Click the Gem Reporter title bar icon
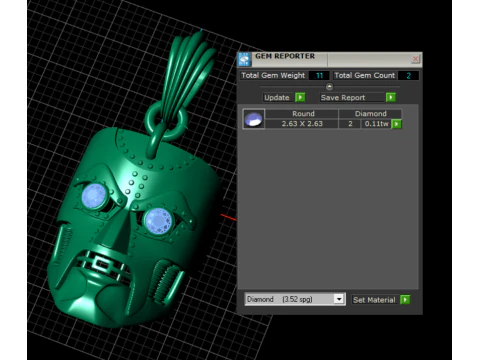 tap(244, 60)
